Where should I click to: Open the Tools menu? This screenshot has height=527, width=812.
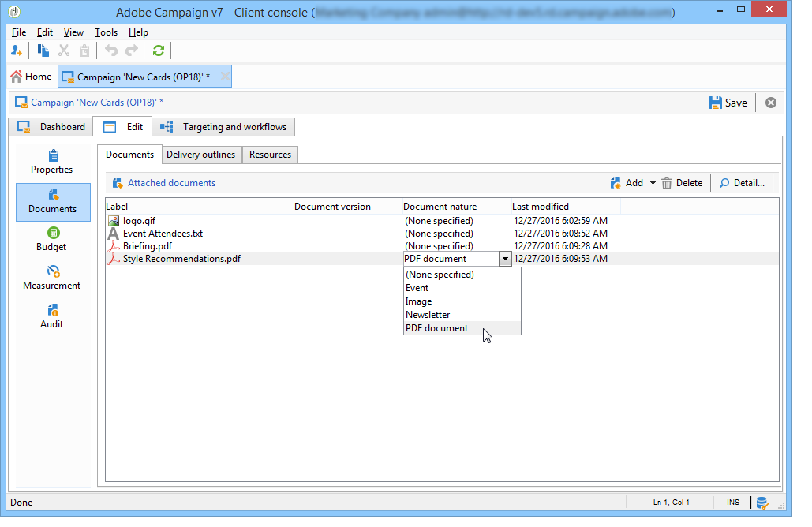(106, 32)
